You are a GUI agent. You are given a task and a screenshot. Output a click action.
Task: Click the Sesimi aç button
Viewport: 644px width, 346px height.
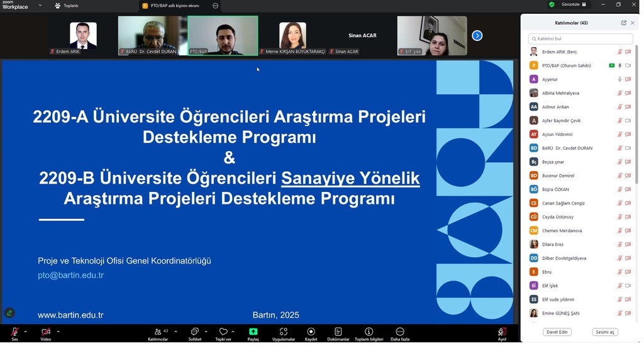point(605,332)
